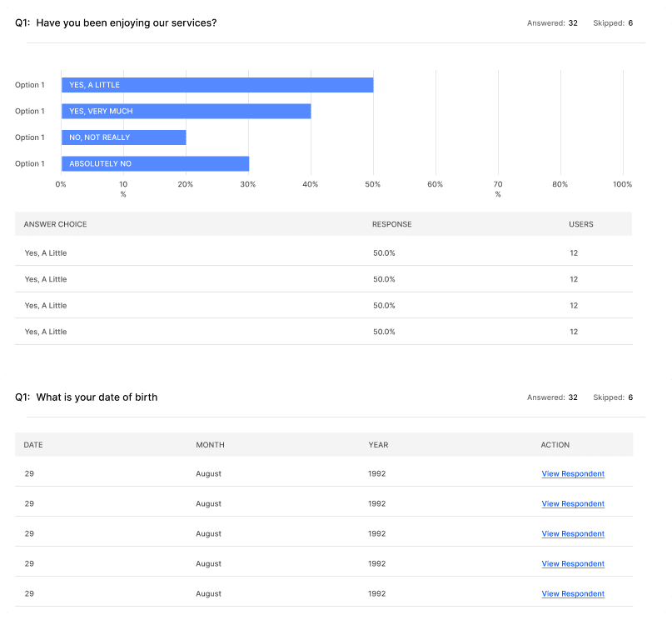Open View Respondent in the third birth-date row
This screenshot has width=672, height=620.
tap(573, 534)
